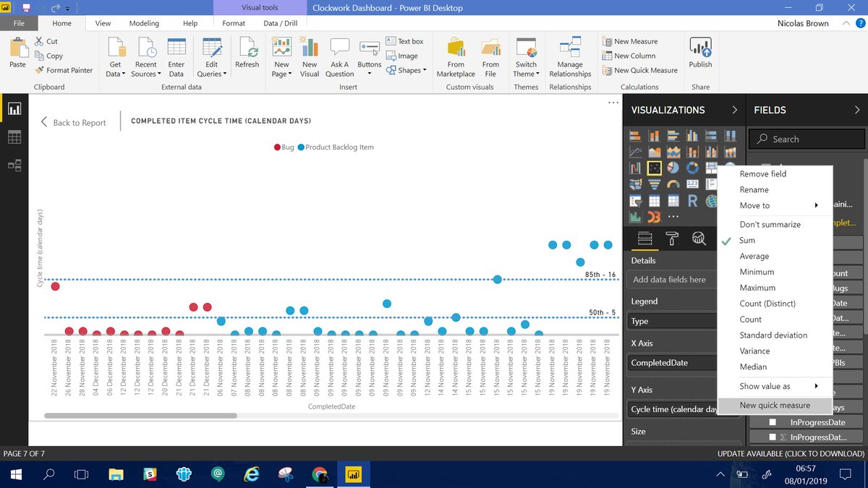Open the File tab
This screenshot has width=868, height=488.
pyautogui.click(x=19, y=23)
